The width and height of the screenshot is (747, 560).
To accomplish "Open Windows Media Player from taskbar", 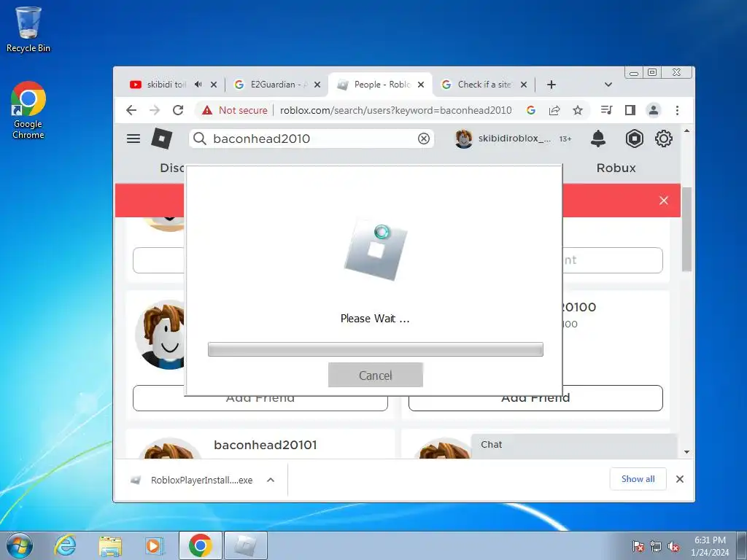I will pyautogui.click(x=154, y=545).
